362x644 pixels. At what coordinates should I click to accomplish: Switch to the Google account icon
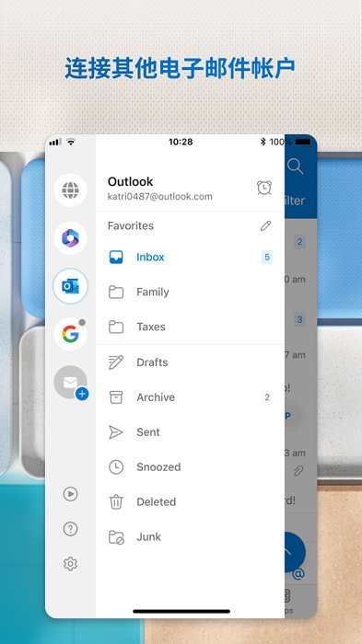(x=70, y=334)
